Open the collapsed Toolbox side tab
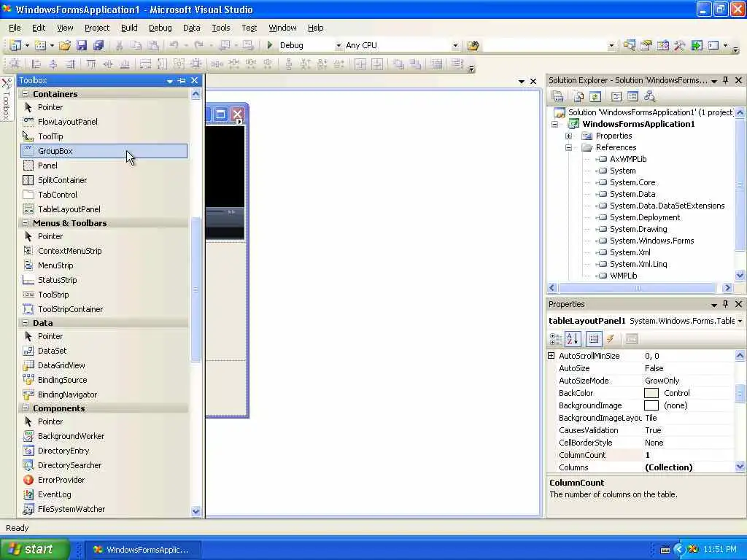Viewport: 747px width, 560px height. tap(6, 99)
